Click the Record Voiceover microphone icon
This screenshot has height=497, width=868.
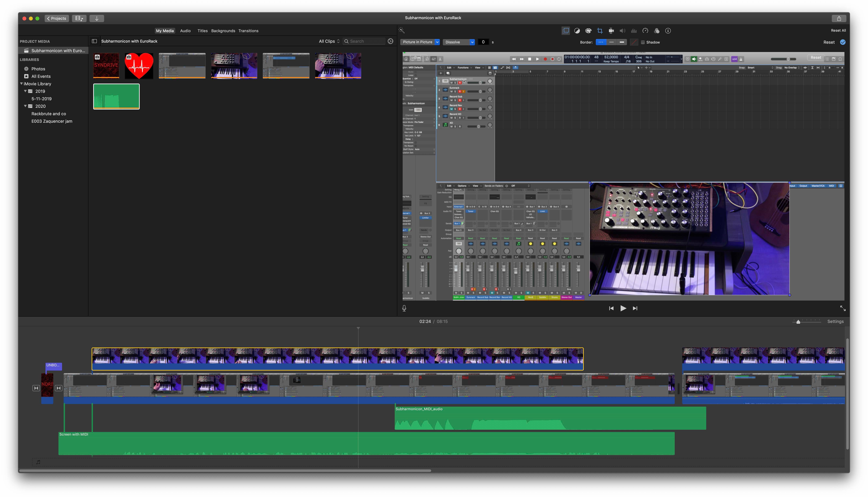404,308
